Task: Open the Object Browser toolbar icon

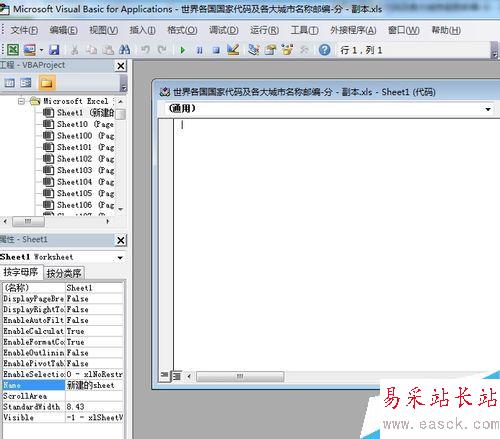Action: (287, 50)
